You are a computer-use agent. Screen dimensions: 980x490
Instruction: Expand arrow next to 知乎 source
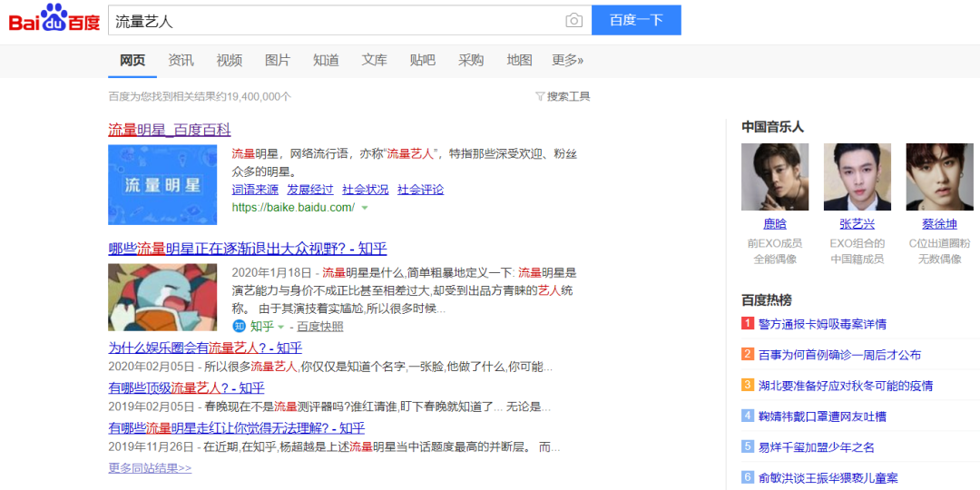pos(280,327)
